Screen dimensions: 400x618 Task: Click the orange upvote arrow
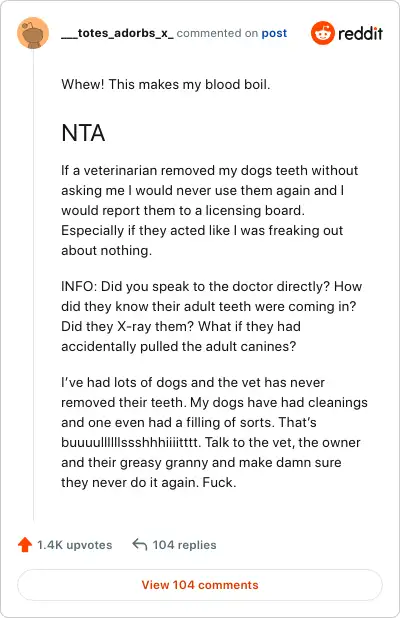click(25, 545)
